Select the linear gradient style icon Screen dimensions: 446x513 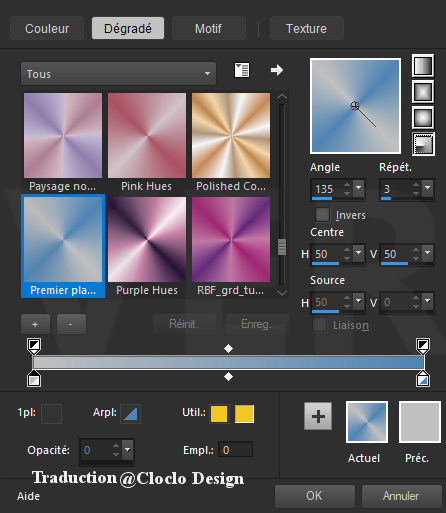tap(423, 66)
